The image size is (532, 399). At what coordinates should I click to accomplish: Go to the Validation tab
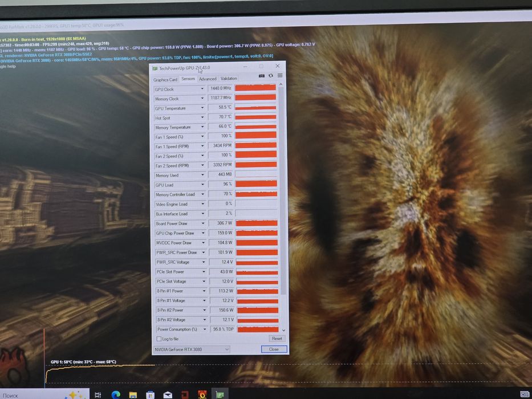click(x=229, y=79)
